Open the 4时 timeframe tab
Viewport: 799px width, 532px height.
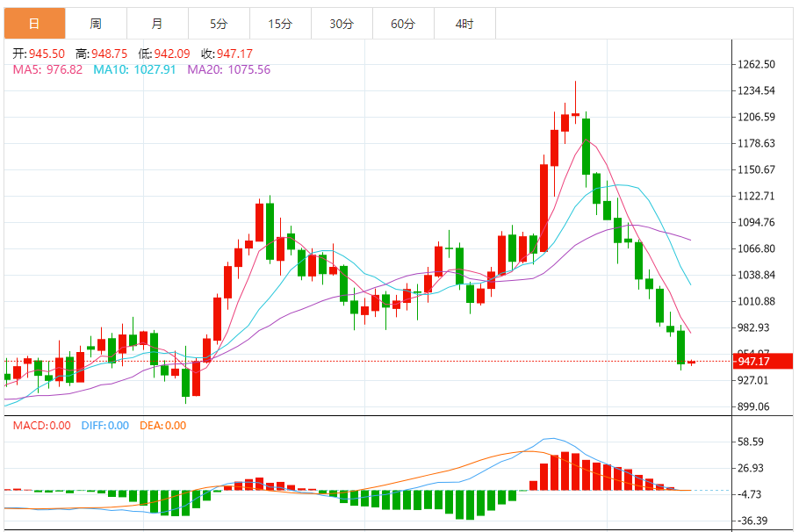tap(464, 24)
